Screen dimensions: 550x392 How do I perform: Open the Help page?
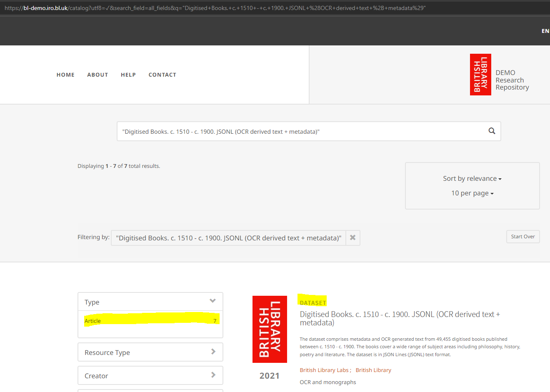tap(128, 75)
